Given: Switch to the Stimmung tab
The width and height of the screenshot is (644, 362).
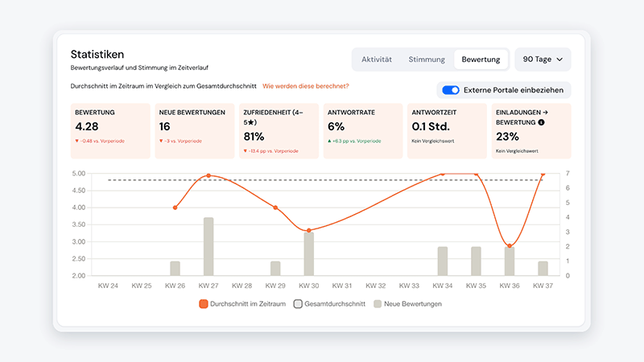Looking at the screenshot, I should (x=427, y=60).
